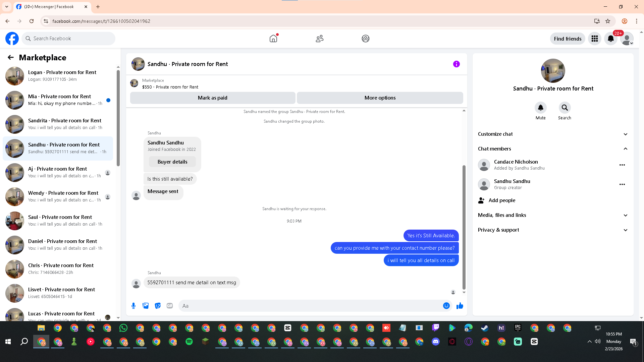Click the purple conversation info icon

(456, 64)
